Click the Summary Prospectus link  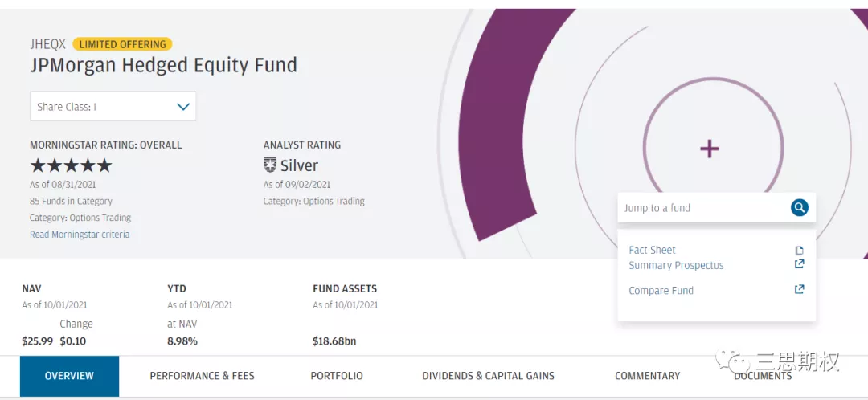(676, 265)
